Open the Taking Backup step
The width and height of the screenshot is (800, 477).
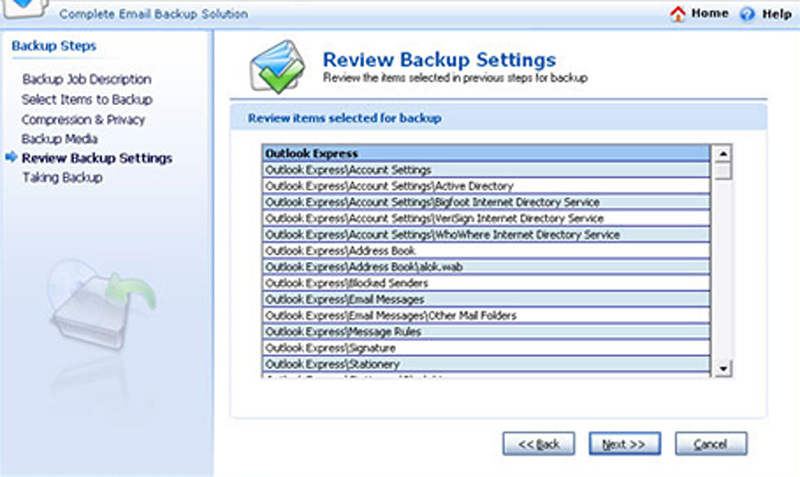click(x=62, y=178)
